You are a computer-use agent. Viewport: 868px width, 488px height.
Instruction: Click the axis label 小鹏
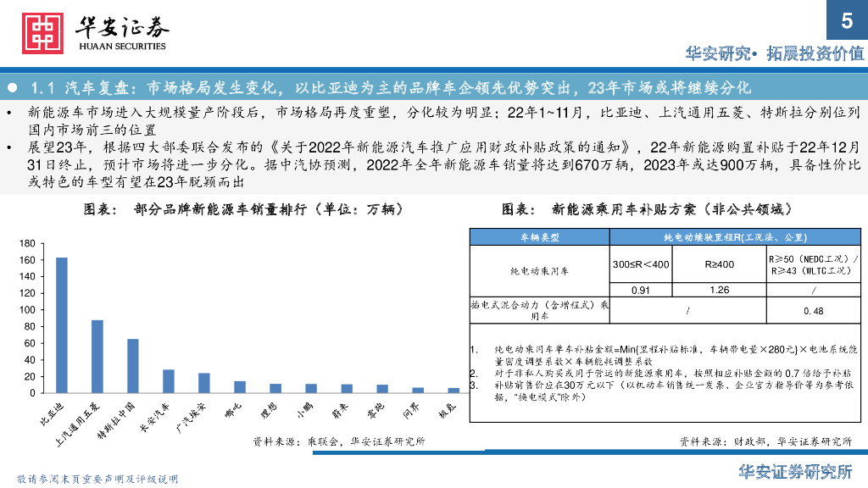(x=304, y=411)
